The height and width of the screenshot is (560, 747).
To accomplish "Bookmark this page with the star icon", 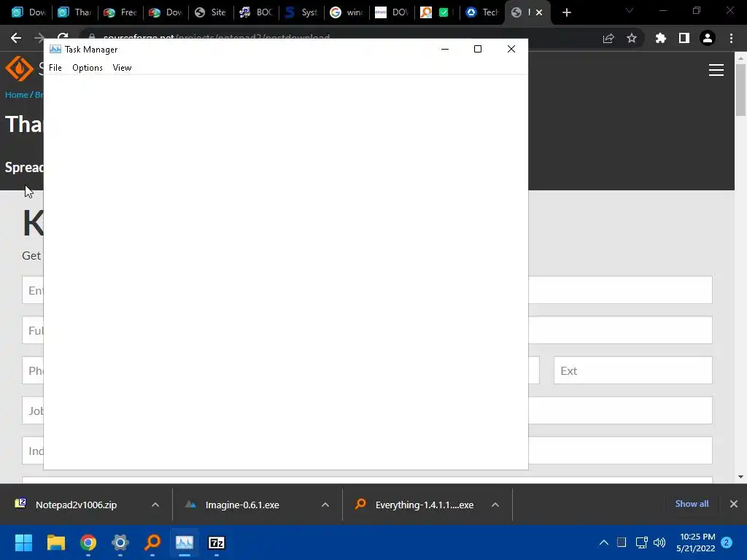I will pos(632,38).
